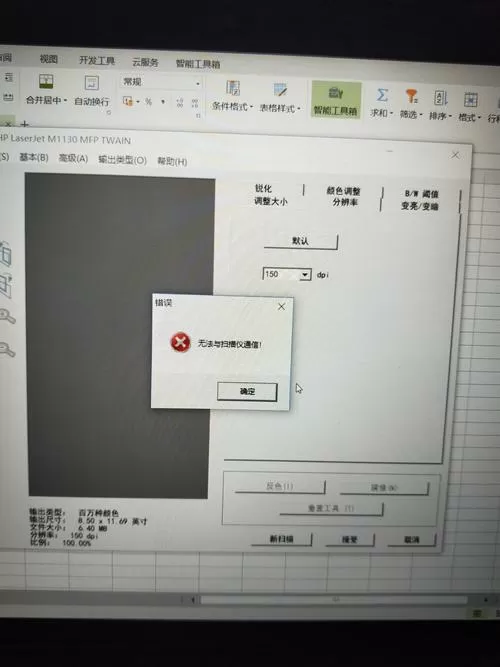
Task: Expand the 表格样式 dropdown arrow
Action: pos(299,108)
